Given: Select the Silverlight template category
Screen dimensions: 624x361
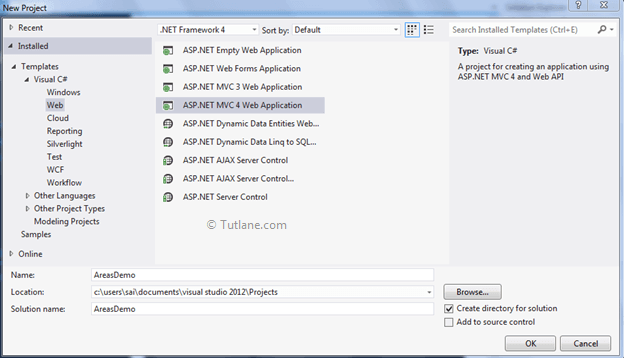Looking at the screenshot, I should point(64,144).
